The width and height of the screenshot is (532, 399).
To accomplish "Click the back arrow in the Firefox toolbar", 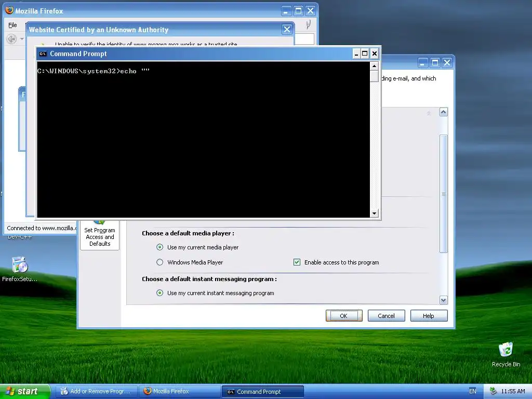I will click(x=11, y=39).
